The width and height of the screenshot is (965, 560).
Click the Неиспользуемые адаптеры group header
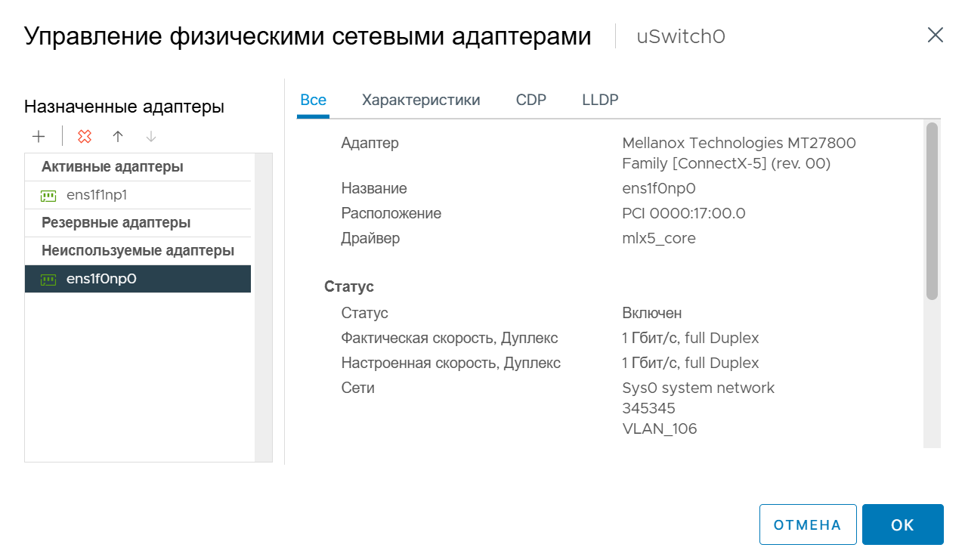click(x=138, y=251)
